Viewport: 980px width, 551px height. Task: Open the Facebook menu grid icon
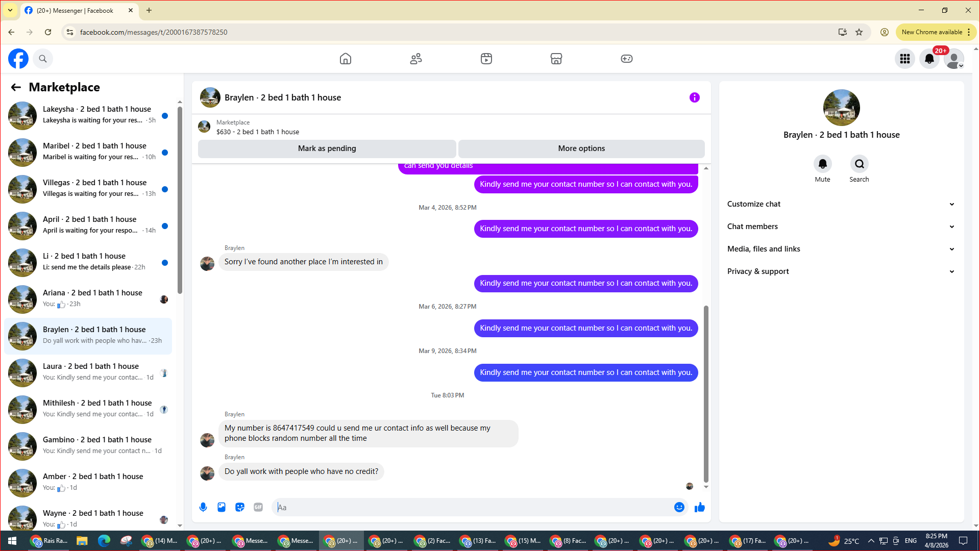905,59
